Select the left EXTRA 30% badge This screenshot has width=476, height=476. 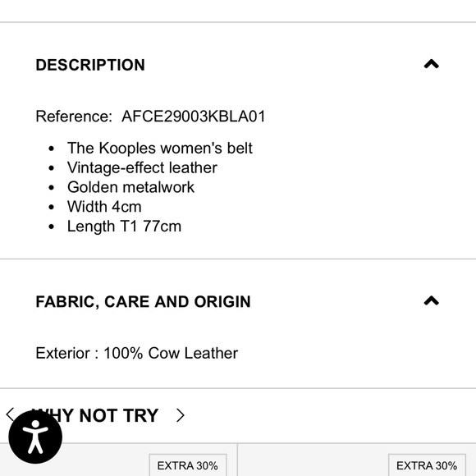(x=188, y=465)
